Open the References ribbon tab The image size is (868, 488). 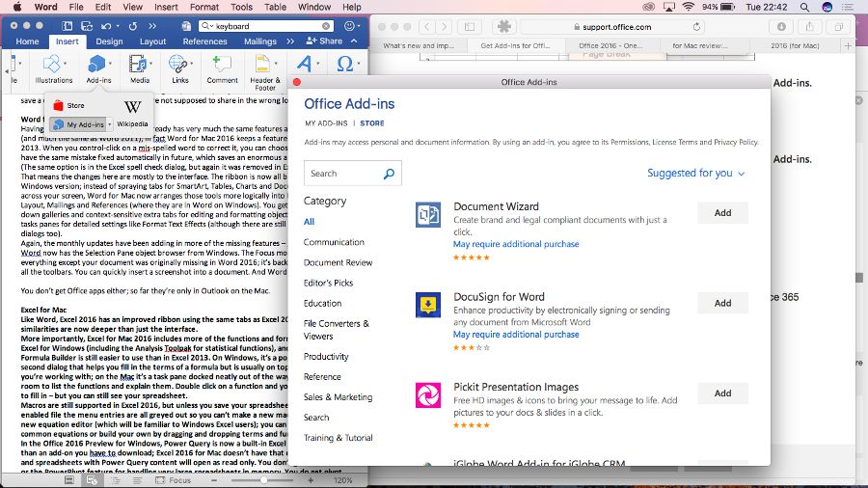tap(204, 41)
